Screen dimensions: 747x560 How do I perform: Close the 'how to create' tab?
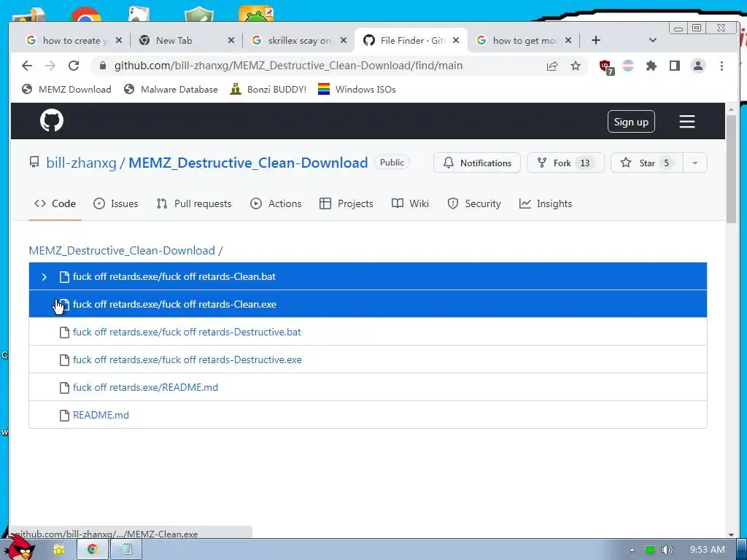pyautogui.click(x=119, y=41)
